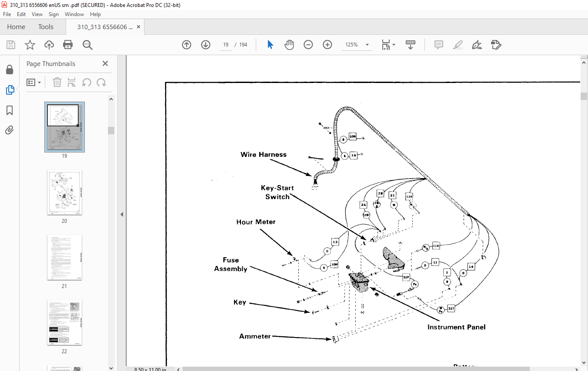
Task: Select the highlight text pen tool
Action: click(x=458, y=45)
